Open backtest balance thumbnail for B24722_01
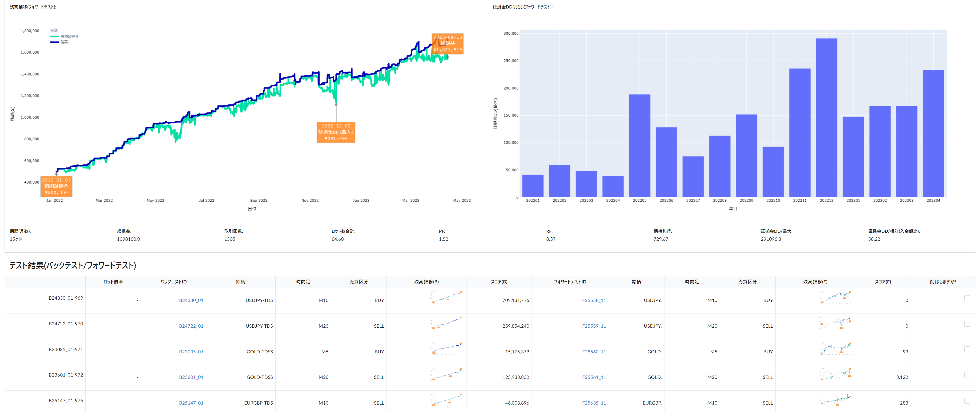Viewport: 980px width, 411px height. (x=447, y=323)
